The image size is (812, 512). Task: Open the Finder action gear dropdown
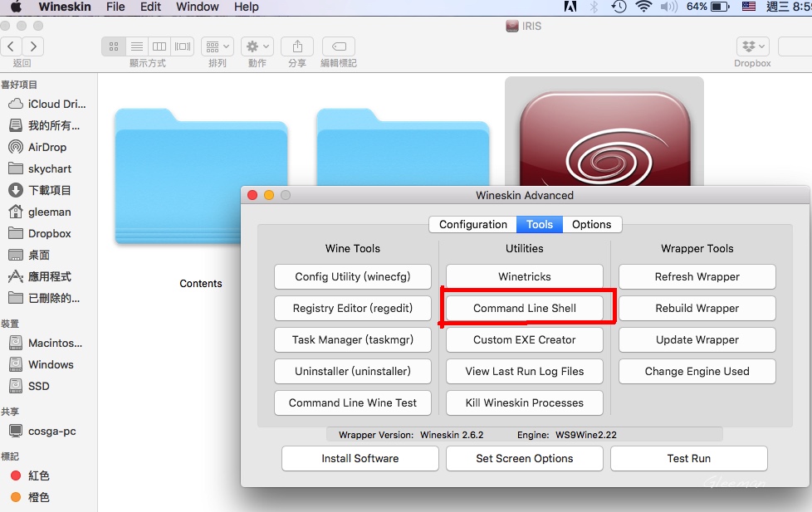coord(257,46)
